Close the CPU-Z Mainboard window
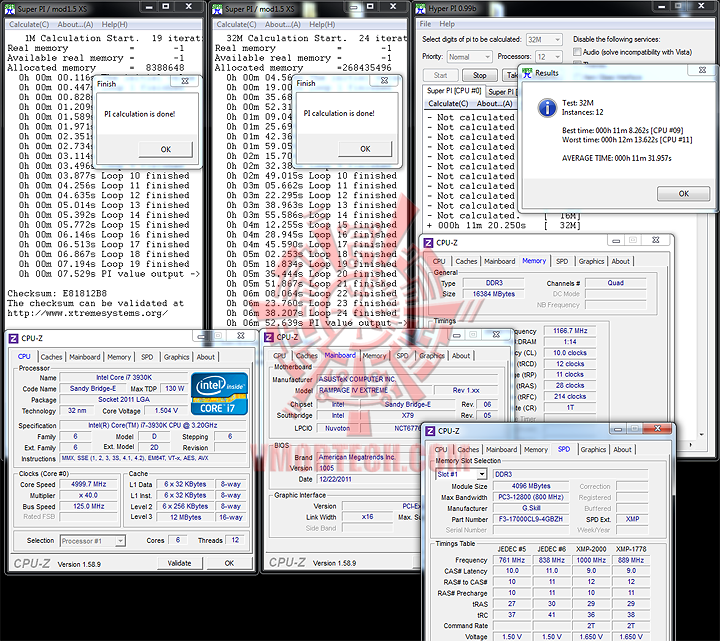 click(496, 335)
